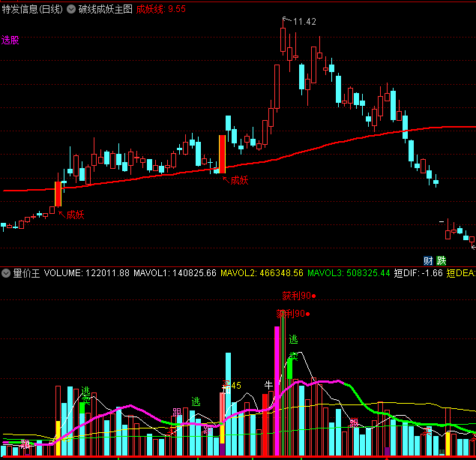The height and width of the screenshot is (460, 476).
Task: Click the MAVOL1: 140825.66 readout
Action: (x=175, y=273)
